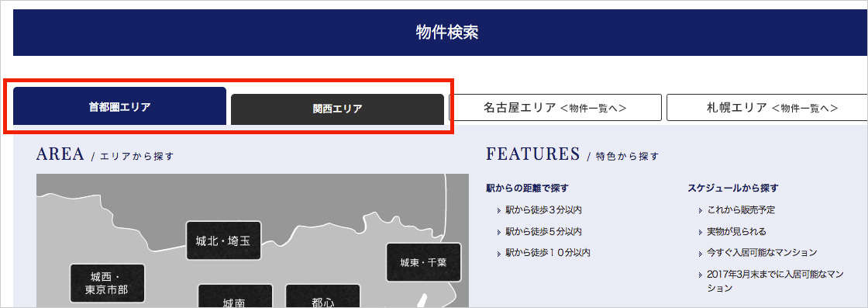Open 名古屋エリア property list

[555, 108]
